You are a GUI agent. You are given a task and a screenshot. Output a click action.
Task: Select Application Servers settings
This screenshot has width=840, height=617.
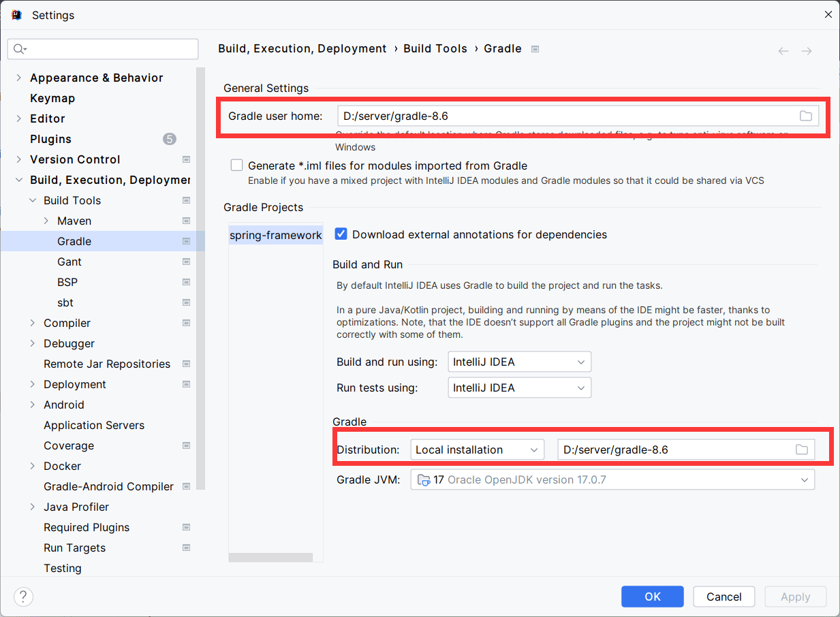[x=94, y=425]
